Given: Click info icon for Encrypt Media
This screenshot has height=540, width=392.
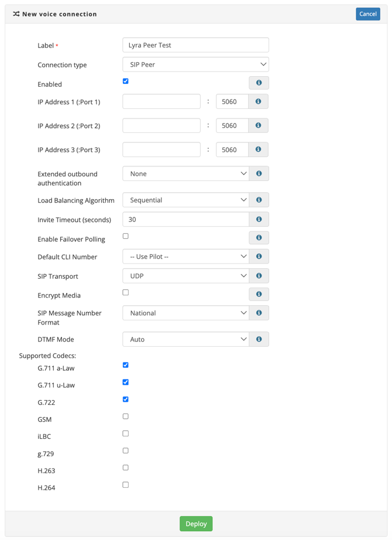Looking at the screenshot, I should point(259,295).
